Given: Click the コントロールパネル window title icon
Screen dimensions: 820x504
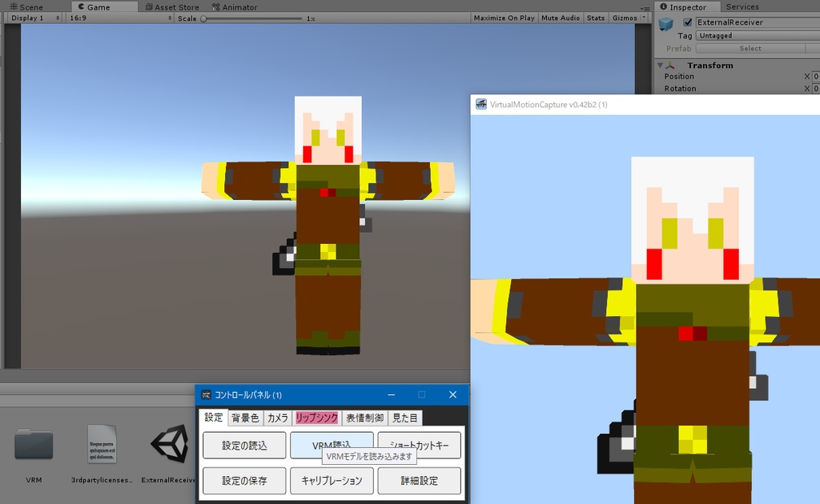Looking at the screenshot, I should 205,394.
